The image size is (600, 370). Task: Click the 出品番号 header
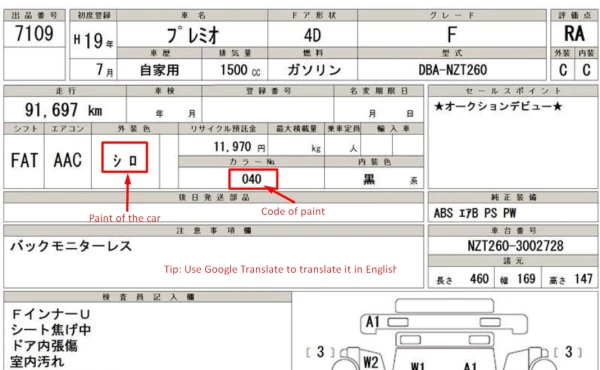pos(34,16)
